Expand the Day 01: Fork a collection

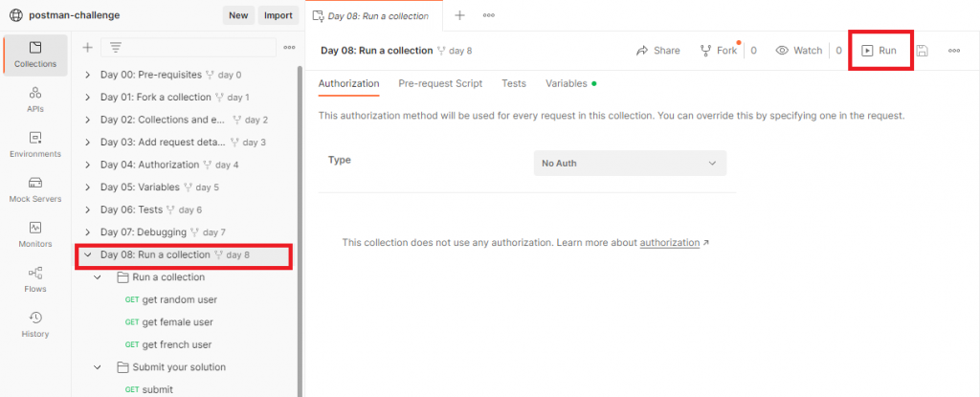pyautogui.click(x=87, y=97)
